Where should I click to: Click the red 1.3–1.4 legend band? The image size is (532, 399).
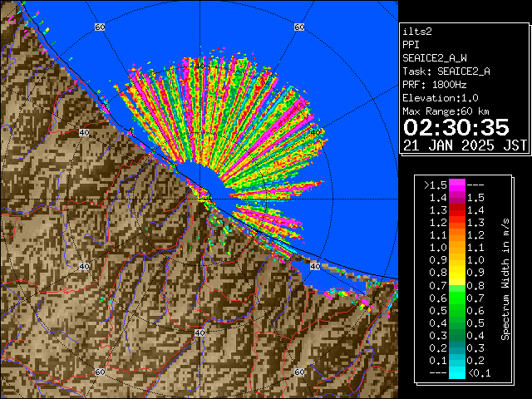click(x=457, y=210)
